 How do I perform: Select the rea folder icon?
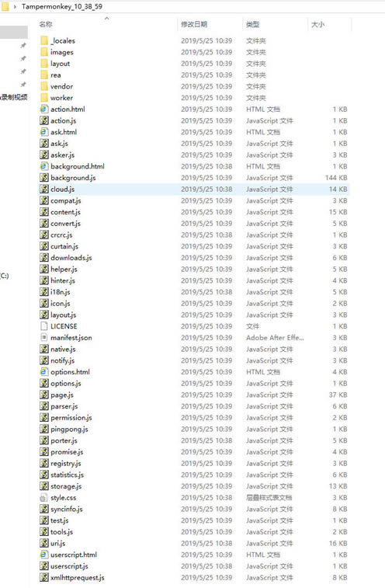coord(44,75)
